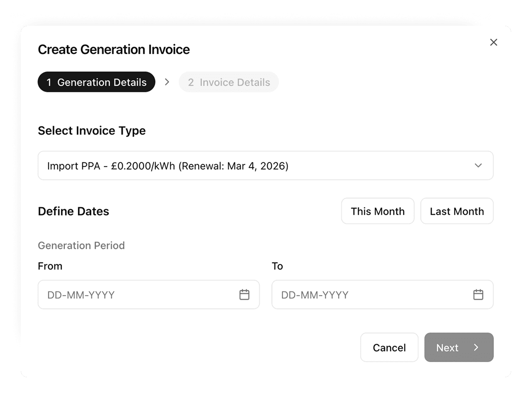532x403 pixels.
Task: Expand the invoice type dropdown arrow
Action: 478,166
